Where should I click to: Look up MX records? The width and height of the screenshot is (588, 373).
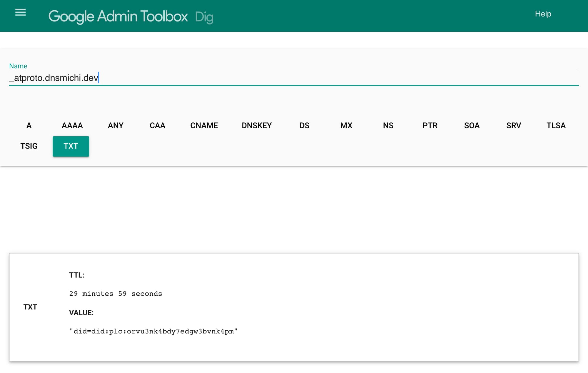point(346,126)
